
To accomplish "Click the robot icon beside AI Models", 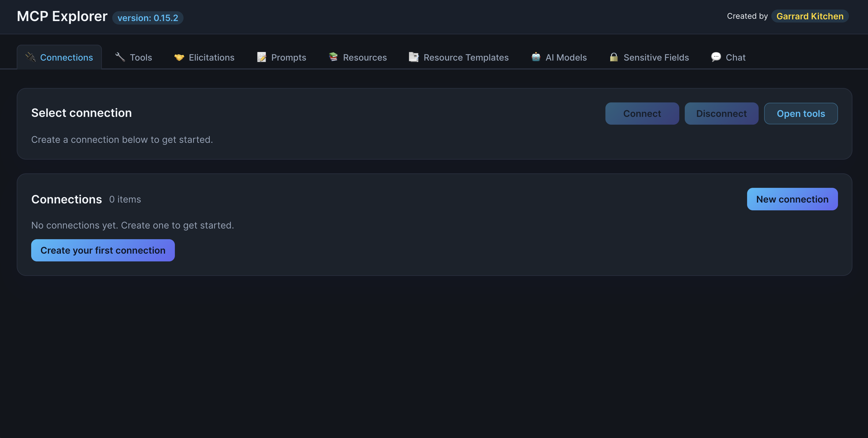I will [x=536, y=57].
